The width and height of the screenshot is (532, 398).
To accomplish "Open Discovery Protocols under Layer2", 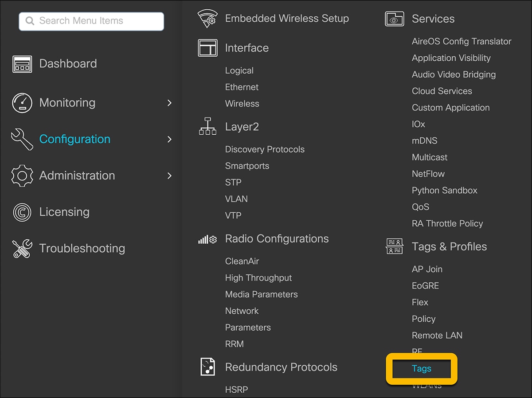I will (x=265, y=149).
